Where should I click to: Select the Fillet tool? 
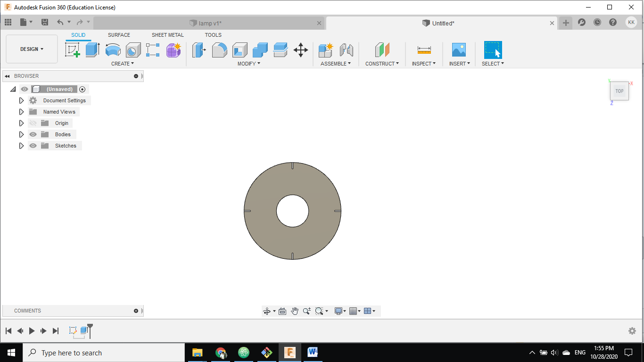219,49
